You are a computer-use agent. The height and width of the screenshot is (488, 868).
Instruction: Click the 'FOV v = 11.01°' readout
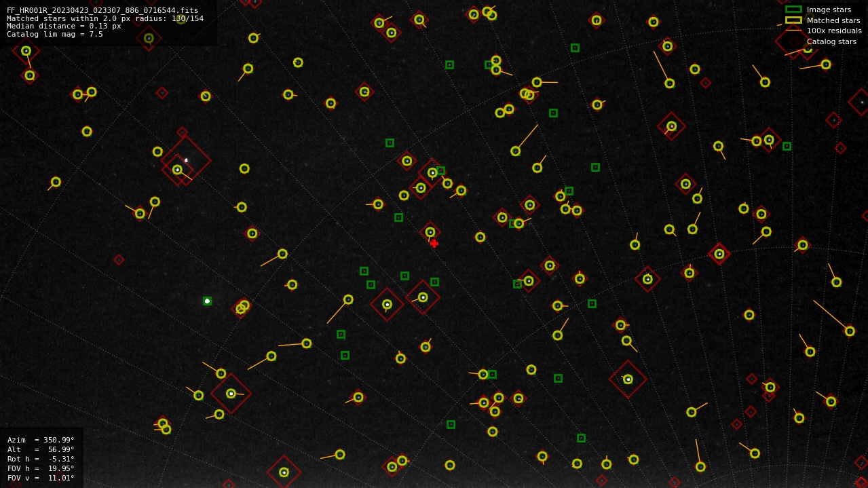click(x=41, y=478)
